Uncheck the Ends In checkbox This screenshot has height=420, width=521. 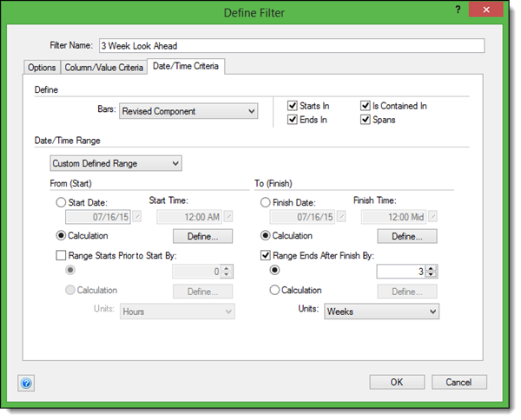[x=293, y=120]
